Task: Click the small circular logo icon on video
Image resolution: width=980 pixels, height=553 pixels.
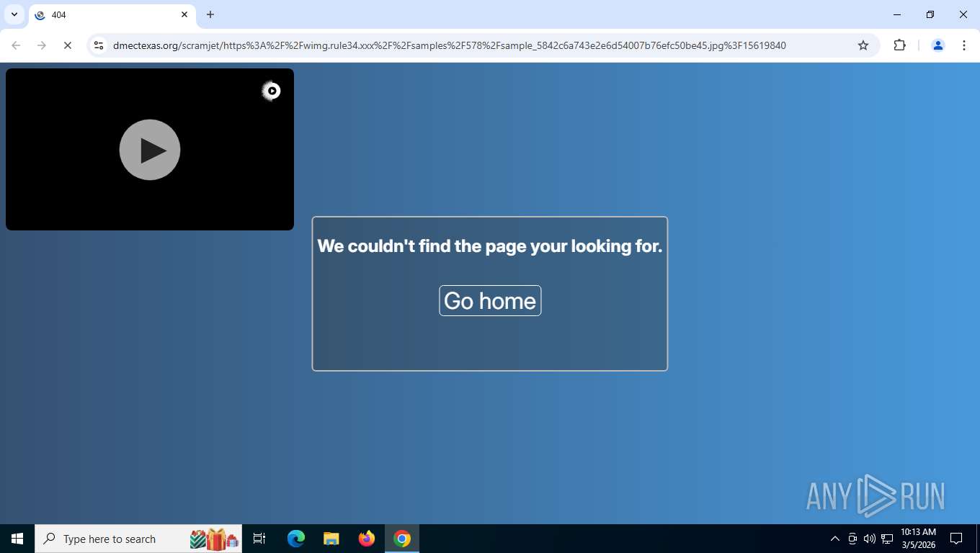Action: pos(271,91)
